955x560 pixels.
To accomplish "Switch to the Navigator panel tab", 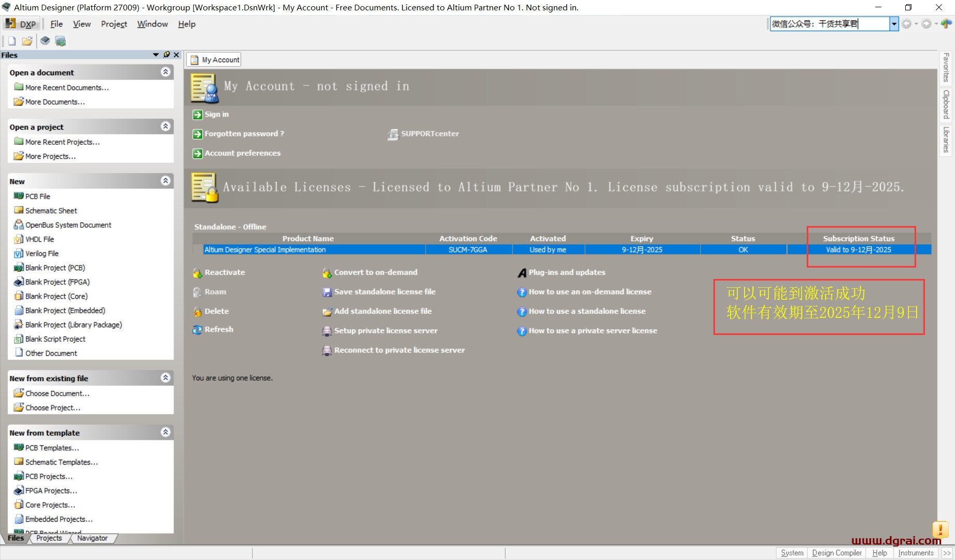I will click(x=92, y=538).
